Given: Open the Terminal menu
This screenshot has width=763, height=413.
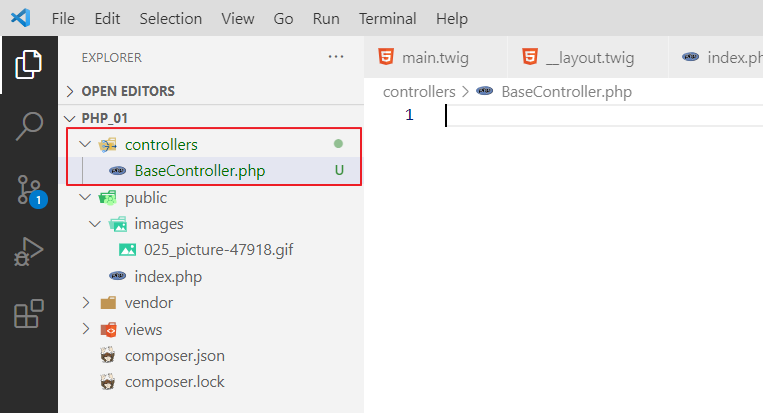Looking at the screenshot, I should [x=387, y=18].
